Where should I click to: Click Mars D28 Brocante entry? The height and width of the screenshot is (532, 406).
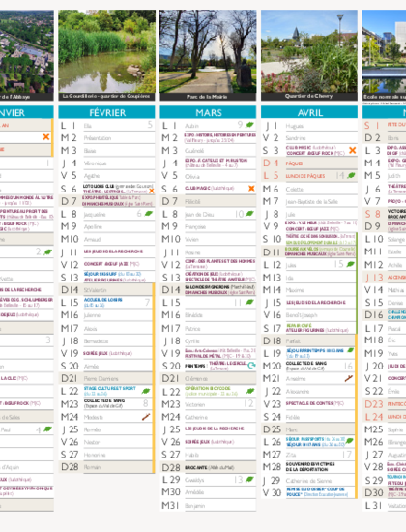(x=210, y=468)
